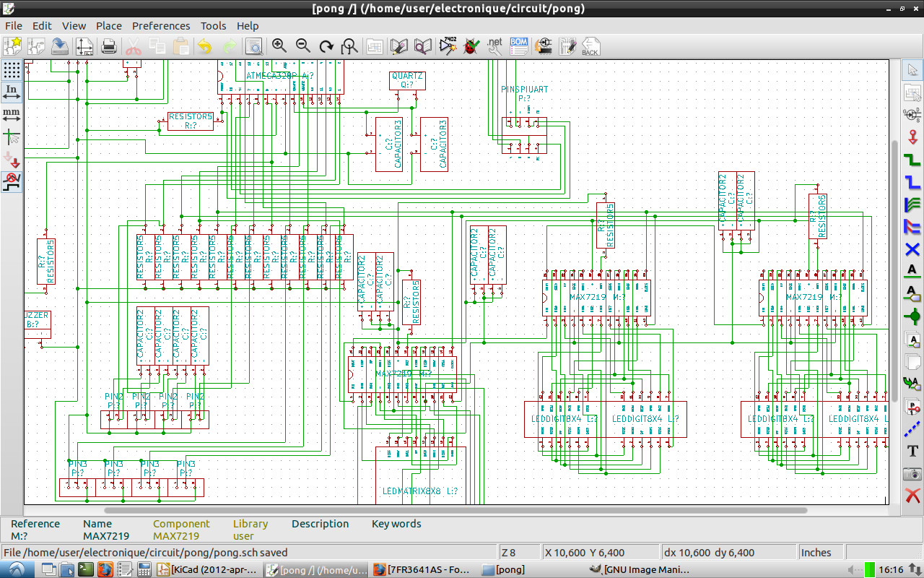924x578 pixels.
Task: Open the Place menu
Action: (x=109, y=25)
